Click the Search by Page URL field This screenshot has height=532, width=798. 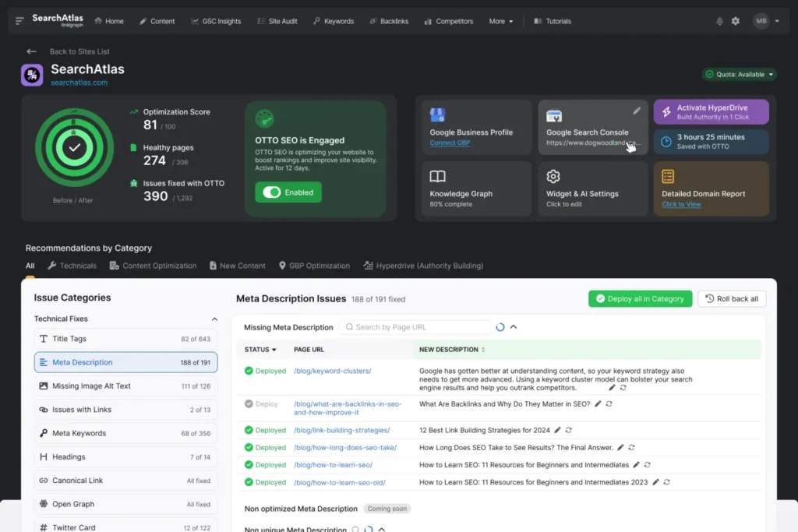point(415,326)
